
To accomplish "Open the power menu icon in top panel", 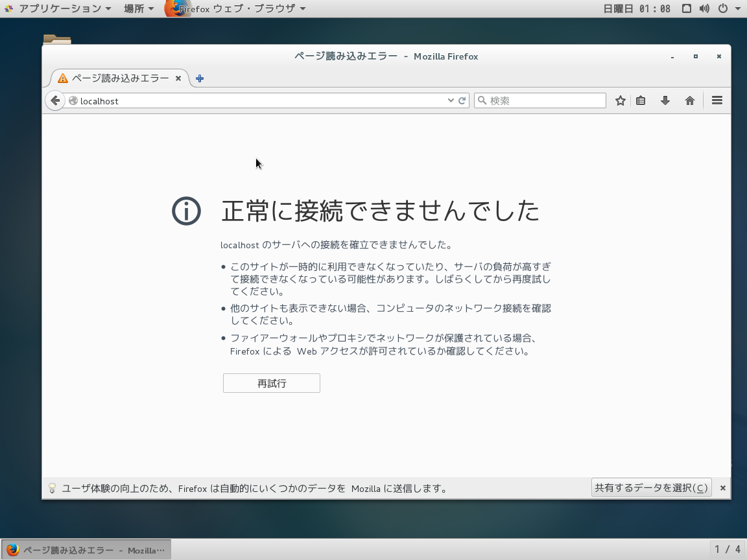I will (723, 8).
